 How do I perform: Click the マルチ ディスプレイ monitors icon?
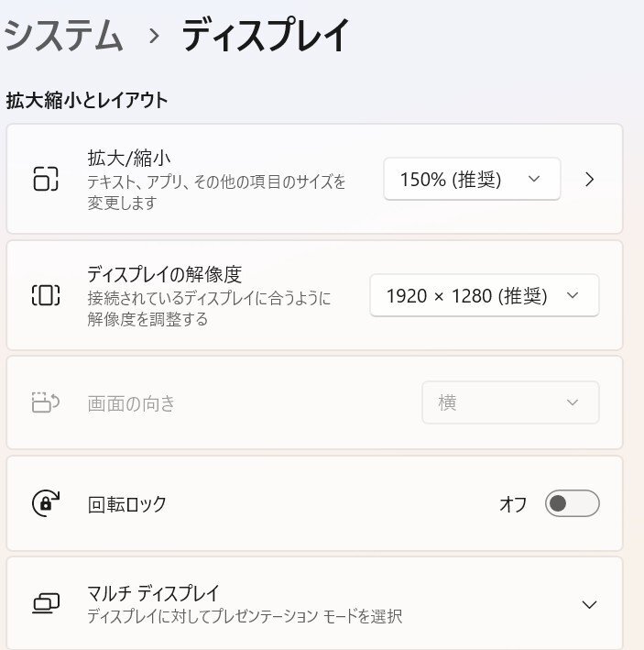45,603
